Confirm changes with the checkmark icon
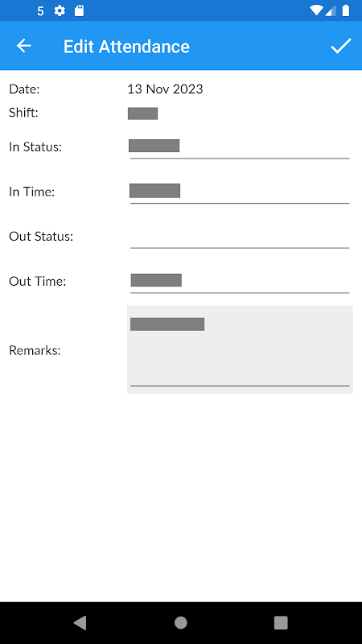Screen dimensions: 362x644 341,46
